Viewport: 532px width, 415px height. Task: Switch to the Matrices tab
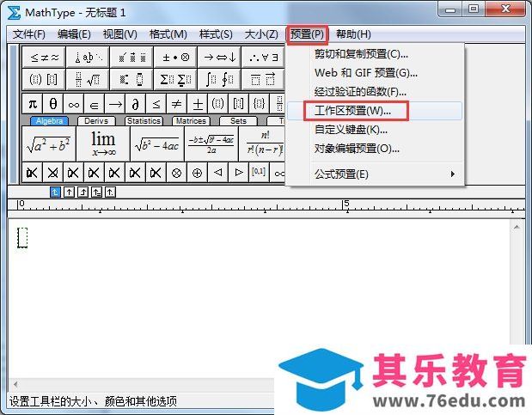(191, 121)
